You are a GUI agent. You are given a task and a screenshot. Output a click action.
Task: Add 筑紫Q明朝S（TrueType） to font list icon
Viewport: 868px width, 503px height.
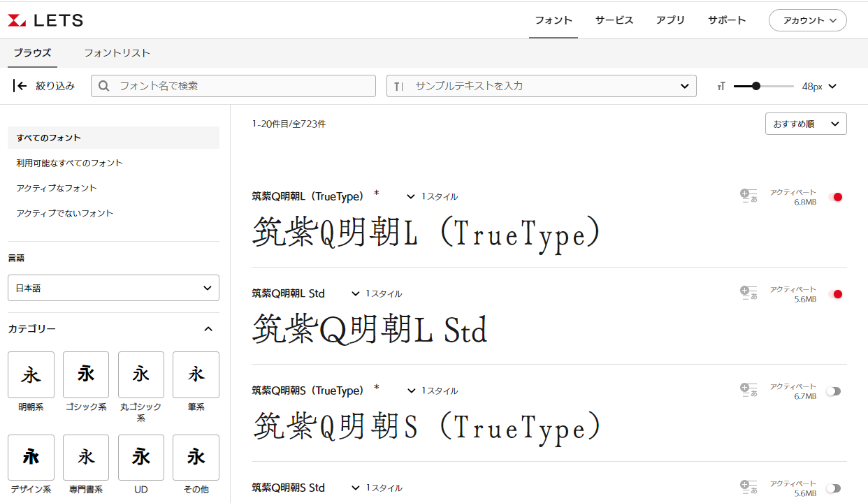(748, 391)
